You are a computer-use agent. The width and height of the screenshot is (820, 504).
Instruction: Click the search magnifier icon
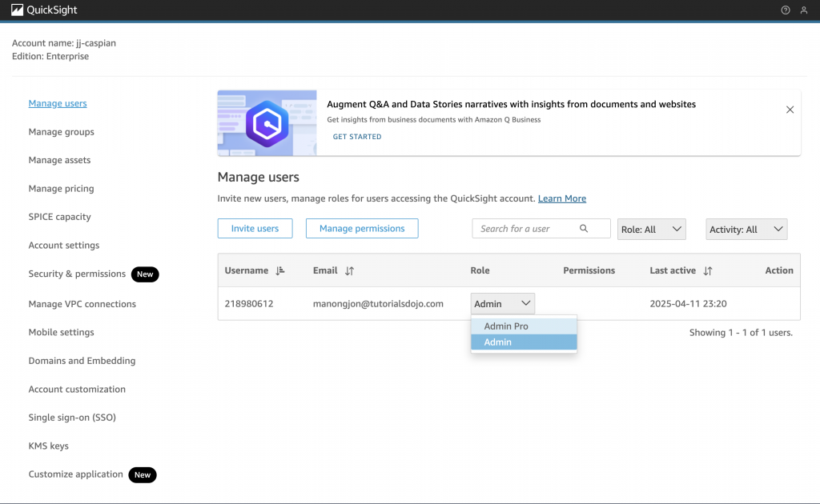584,229
